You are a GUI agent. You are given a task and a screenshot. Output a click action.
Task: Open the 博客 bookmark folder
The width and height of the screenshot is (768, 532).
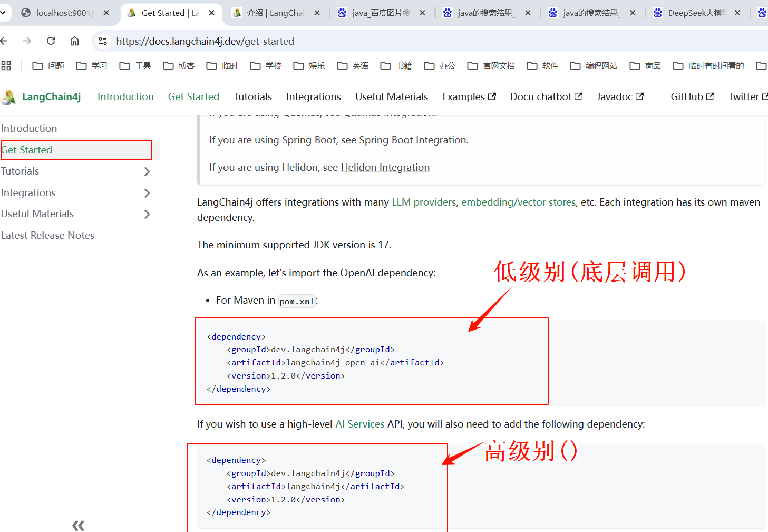coord(179,65)
